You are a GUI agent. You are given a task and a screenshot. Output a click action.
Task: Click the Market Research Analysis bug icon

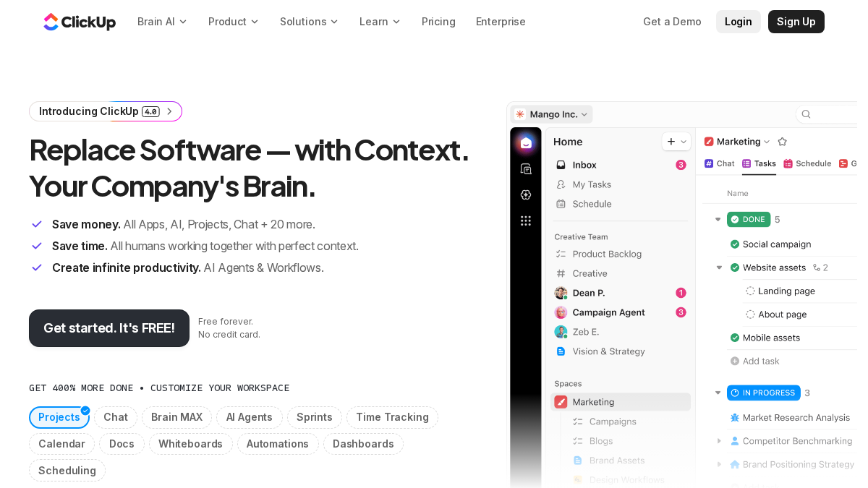[735, 417]
